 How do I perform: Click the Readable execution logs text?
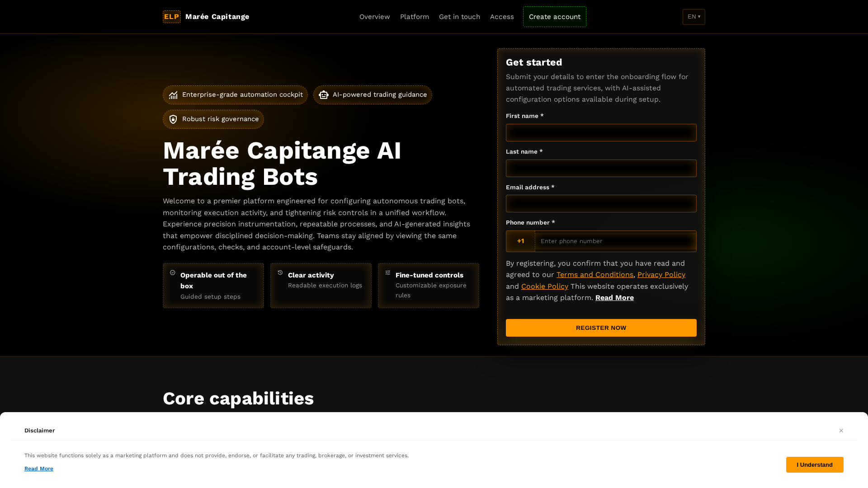[x=325, y=286]
